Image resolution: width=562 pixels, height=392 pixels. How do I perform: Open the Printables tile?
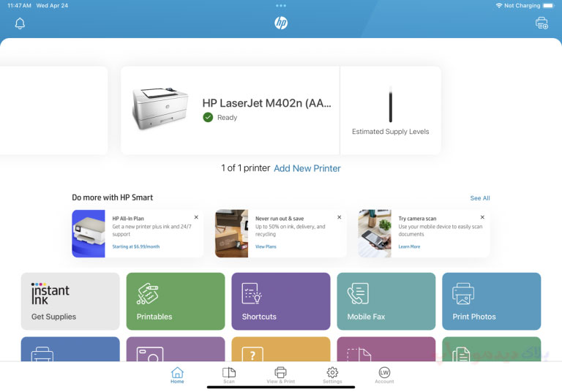click(x=176, y=301)
